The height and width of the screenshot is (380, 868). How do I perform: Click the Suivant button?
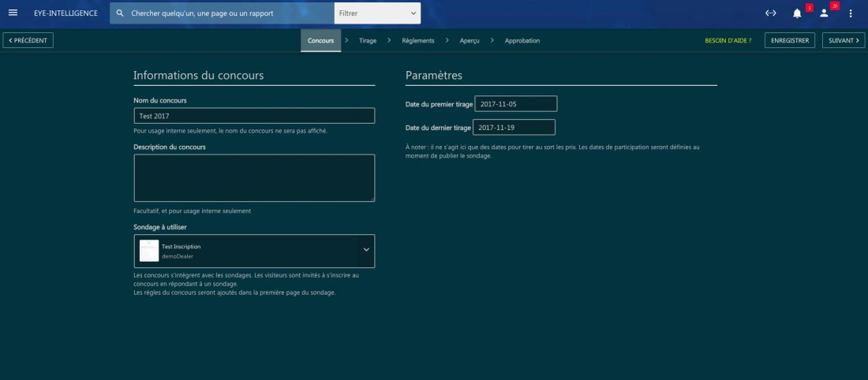pyautogui.click(x=843, y=40)
